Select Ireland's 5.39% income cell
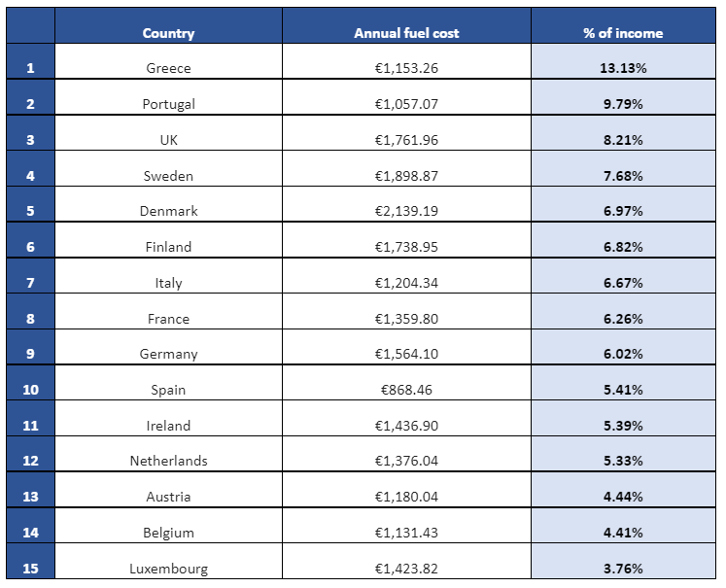This screenshot has height=588, width=726. [623, 419]
